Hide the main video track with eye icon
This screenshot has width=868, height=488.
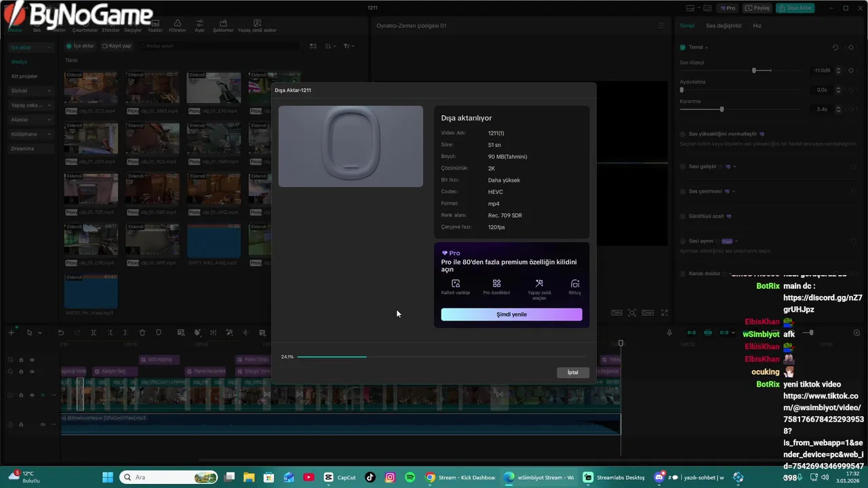coord(32,395)
